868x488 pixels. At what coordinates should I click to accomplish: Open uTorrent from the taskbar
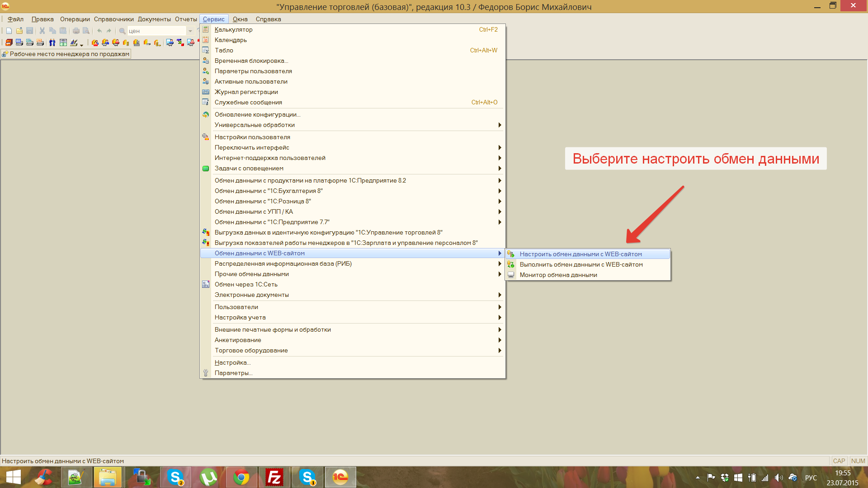(208, 477)
